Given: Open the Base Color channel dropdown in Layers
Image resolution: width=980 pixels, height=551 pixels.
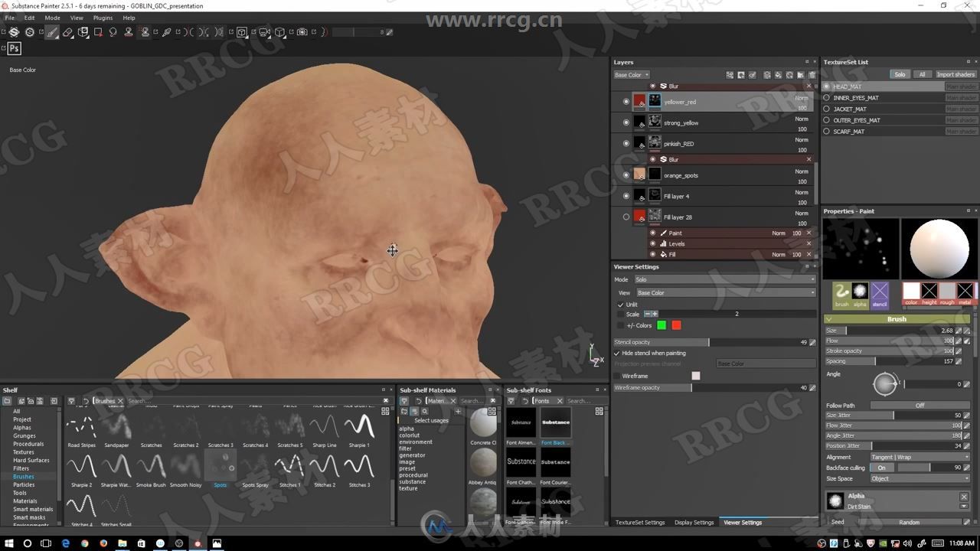Looking at the screenshot, I should point(632,75).
